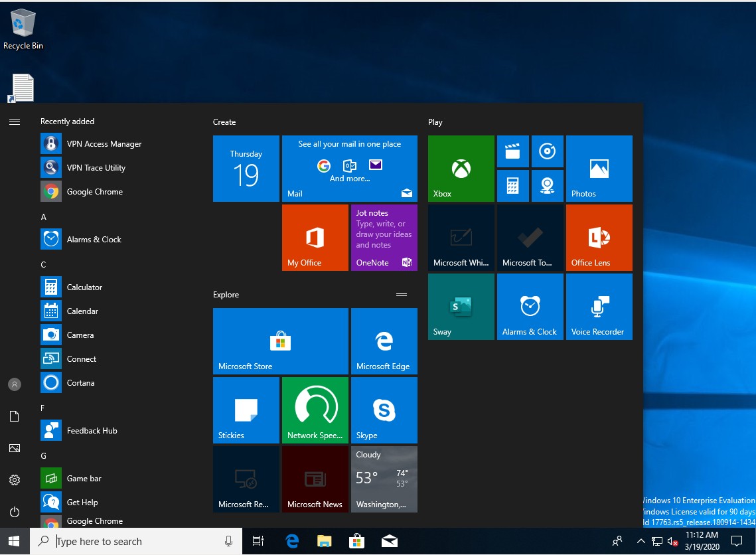Viewport: 756px width, 555px height.
Task: Open Settings gear in Start sidebar
Action: click(15, 480)
